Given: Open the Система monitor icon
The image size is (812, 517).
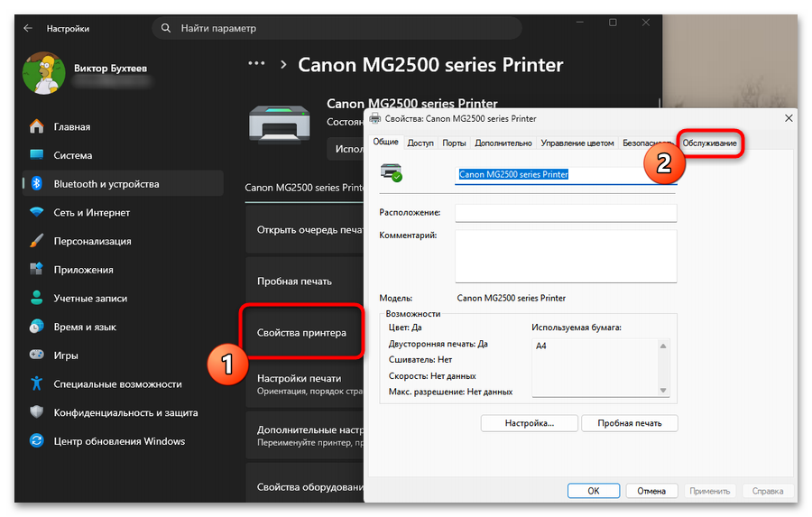Looking at the screenshot, I should click(37, 155).
